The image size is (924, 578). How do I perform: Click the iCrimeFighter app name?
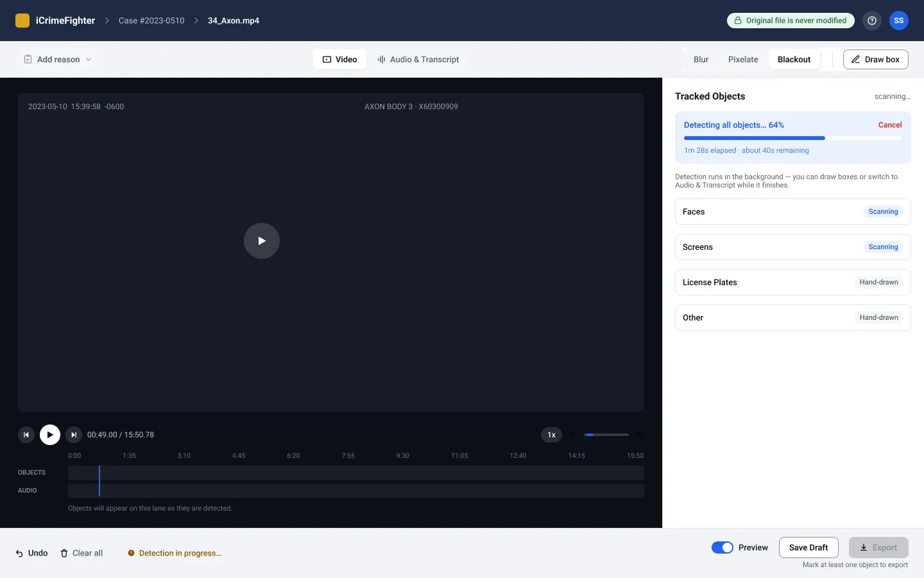65,21
